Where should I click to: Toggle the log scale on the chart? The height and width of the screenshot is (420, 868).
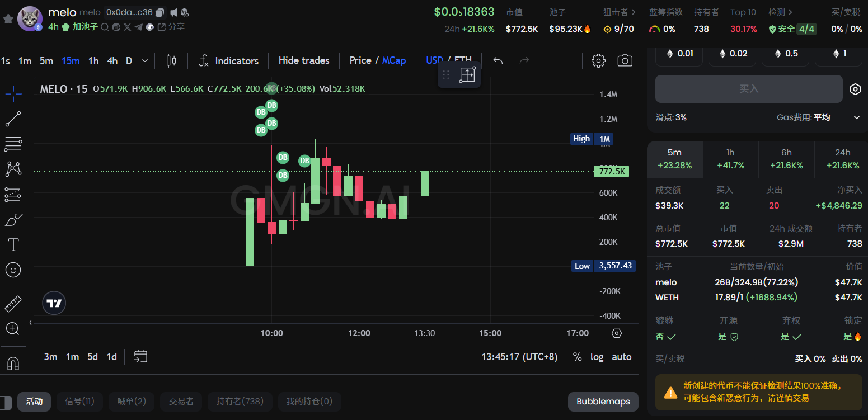click(x=597, y=357)
